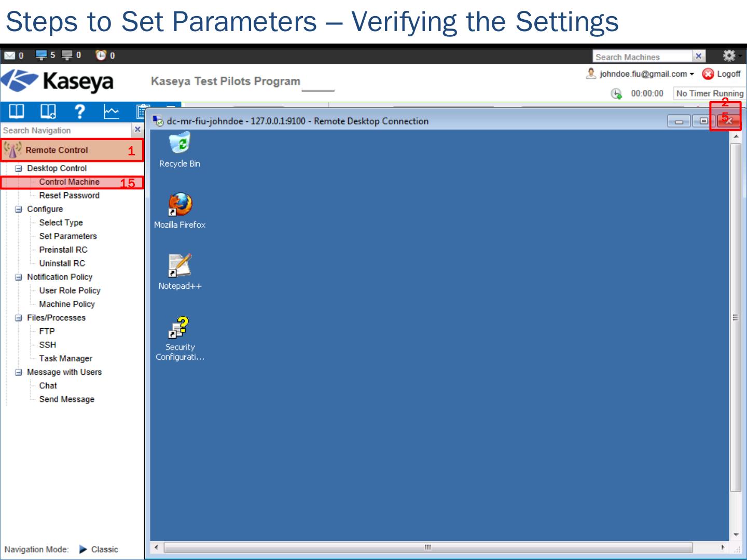Click the timer clock icon beside 00:00:00
The width and height of the screenshot is (747, 560).
pos(616,93)
